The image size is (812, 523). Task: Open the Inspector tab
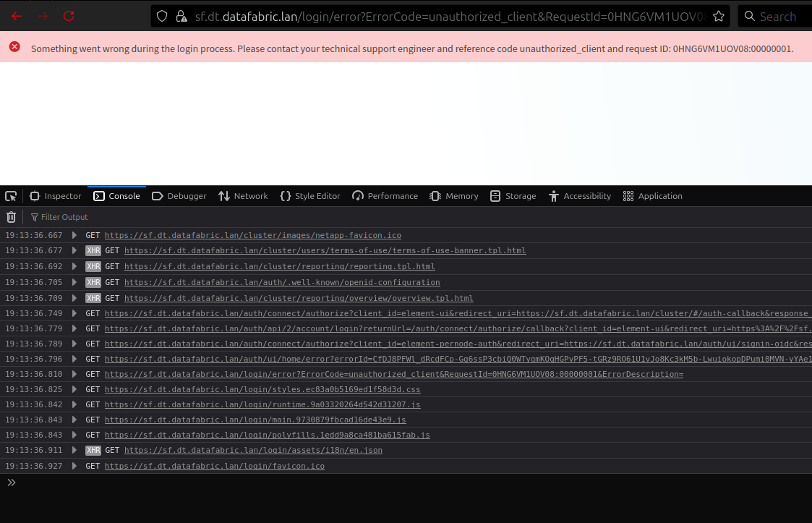(56, 196)
